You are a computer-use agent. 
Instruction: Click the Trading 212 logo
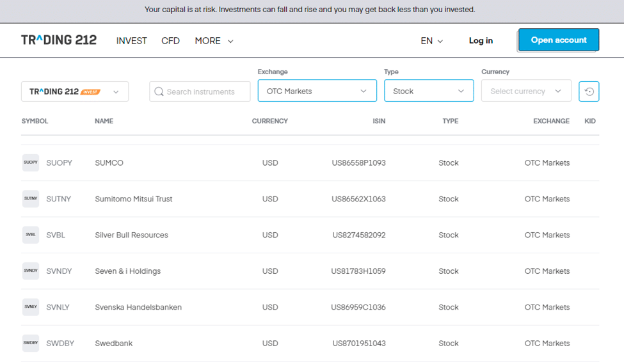pos(59,40)
